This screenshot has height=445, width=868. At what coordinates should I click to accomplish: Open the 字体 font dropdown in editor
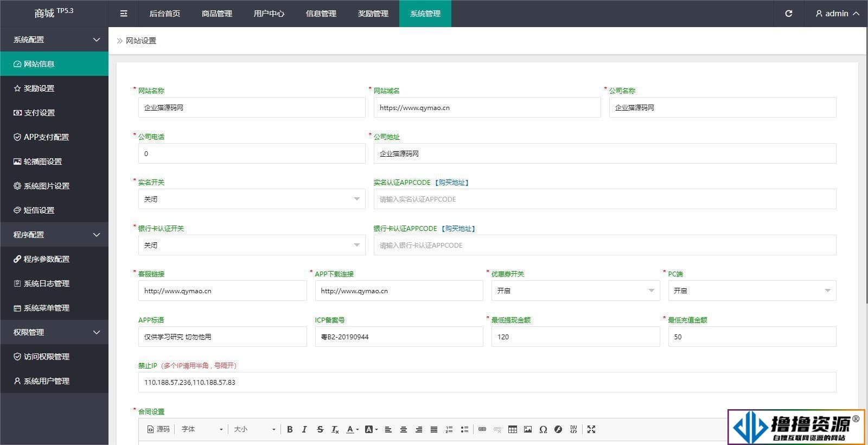tap(202, 429)
